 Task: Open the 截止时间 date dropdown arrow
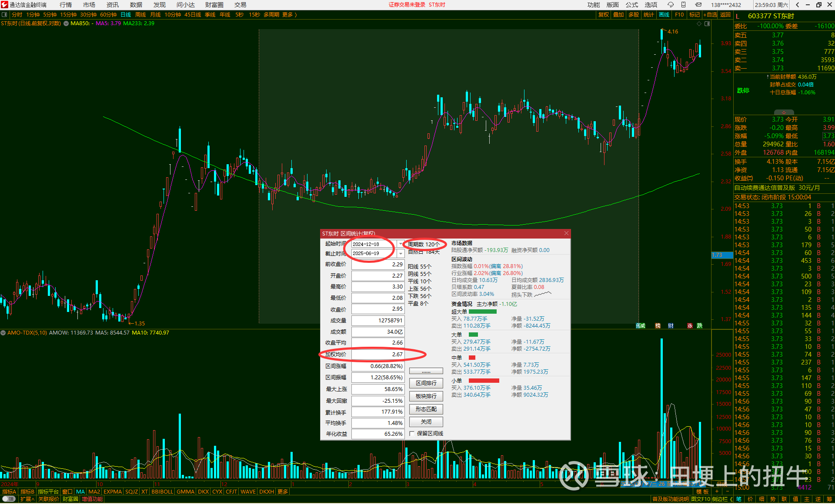401,253
